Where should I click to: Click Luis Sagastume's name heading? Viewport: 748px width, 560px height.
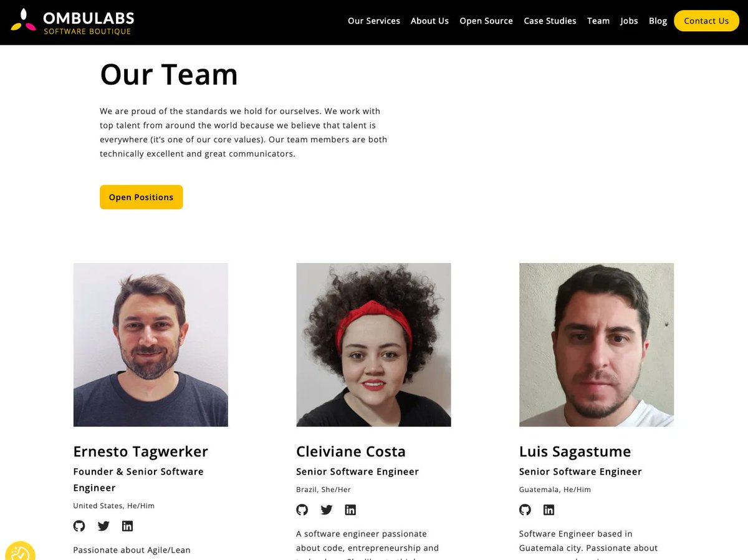tap(575, 451)
